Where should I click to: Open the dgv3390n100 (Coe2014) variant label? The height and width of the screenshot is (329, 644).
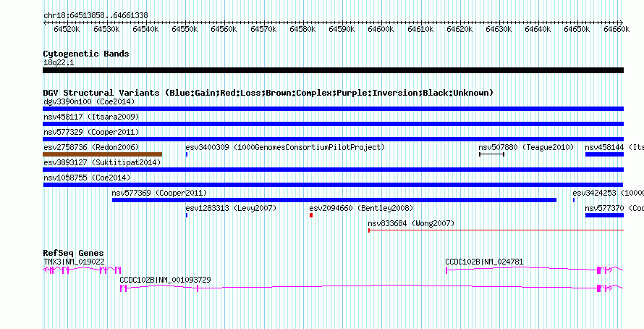tap(89, 101)
